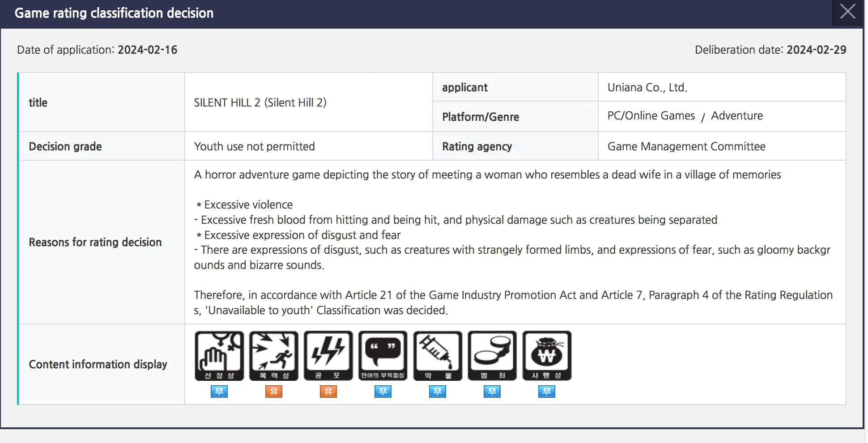Click the blue badge under the drugs icon
Image resolution: width=868 pixels, height=443 pixels.
click(x=438, y=392)
